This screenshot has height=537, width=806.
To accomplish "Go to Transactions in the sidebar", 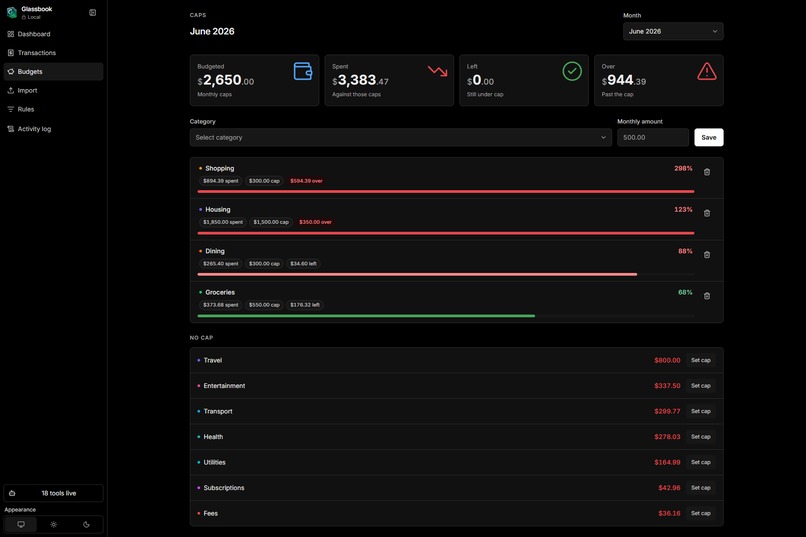I will point(53,53).
